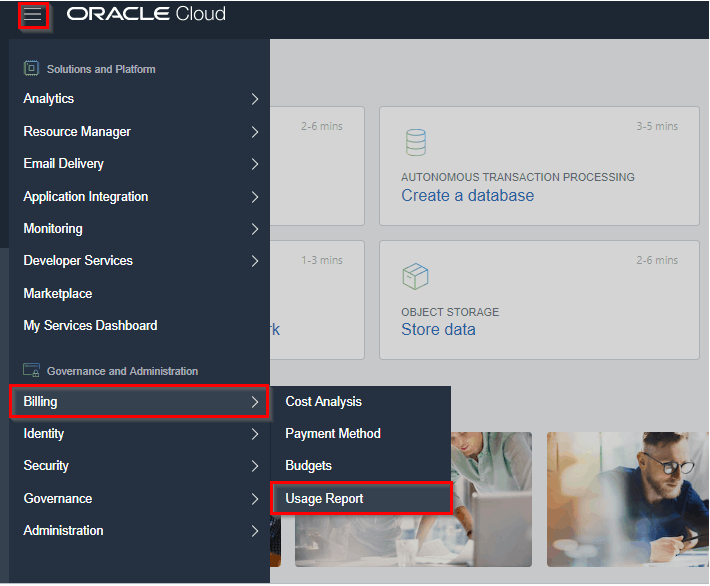The height and width of the screenshot is (586, 710).
Task: Select Usage Report in Billing submenu
Action: [x=361, y=499]
